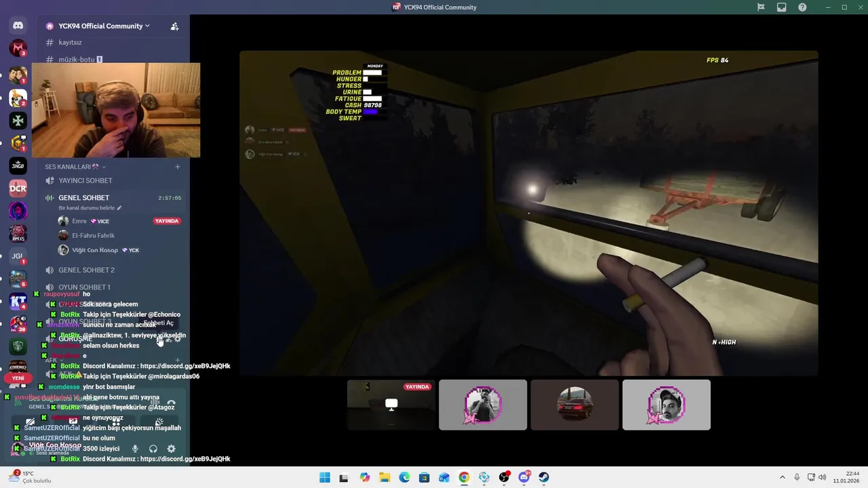This screenshot has height=488, width=868.
Task: Open weather widget showing 15°C
Action: click(30, 477)
